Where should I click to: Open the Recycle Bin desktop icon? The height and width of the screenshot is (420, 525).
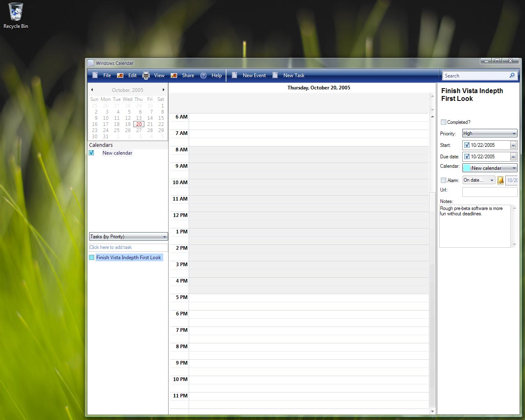tap(16, 16)
